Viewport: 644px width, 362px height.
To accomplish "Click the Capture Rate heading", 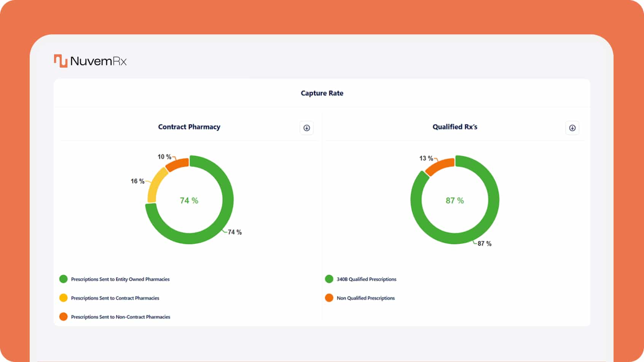I will tap(322, 93).
